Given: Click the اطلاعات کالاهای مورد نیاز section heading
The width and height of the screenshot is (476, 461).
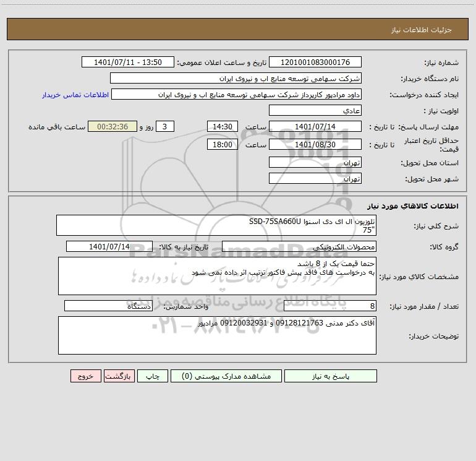Looking at the screenshot, I should 412,206.
